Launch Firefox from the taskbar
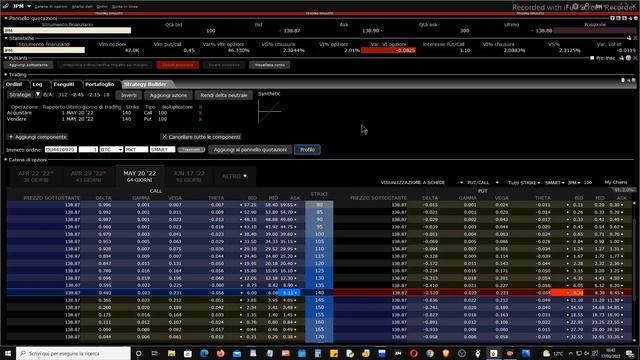640x360 pixels. [220, 353]
